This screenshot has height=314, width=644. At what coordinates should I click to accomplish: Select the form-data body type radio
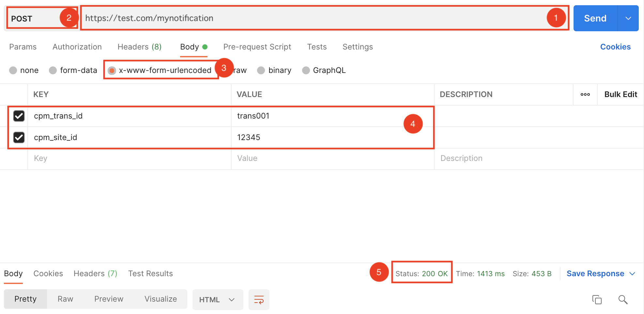coord(53,70)
